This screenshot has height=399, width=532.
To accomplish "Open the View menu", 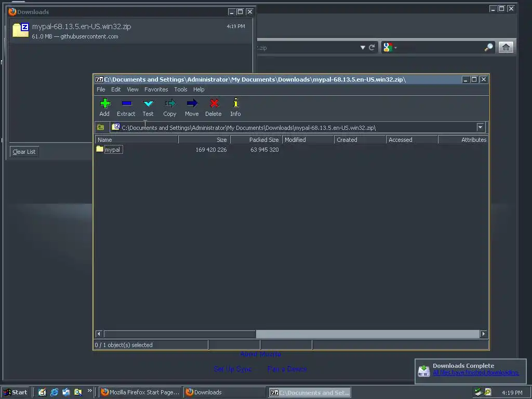I will [132, 89].
